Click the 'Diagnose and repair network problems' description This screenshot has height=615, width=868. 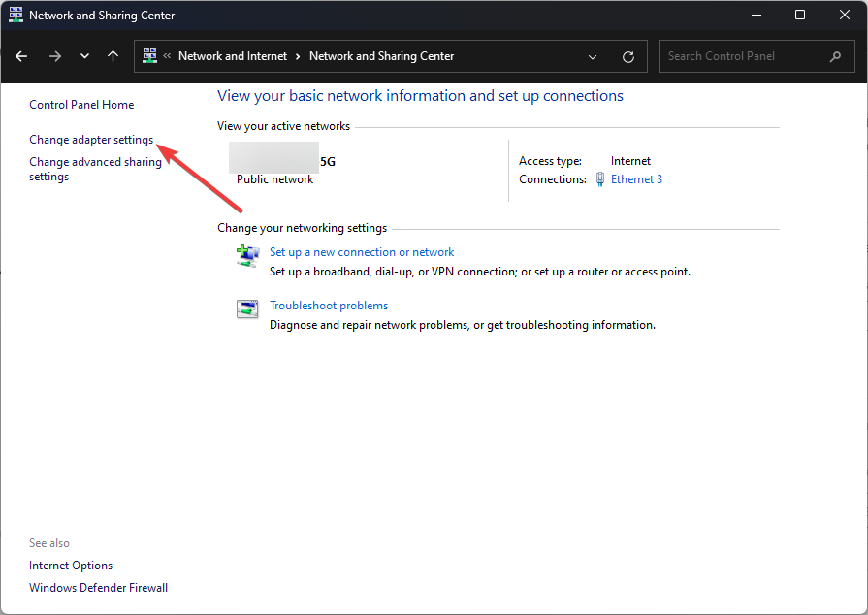(x=463, y=325)
